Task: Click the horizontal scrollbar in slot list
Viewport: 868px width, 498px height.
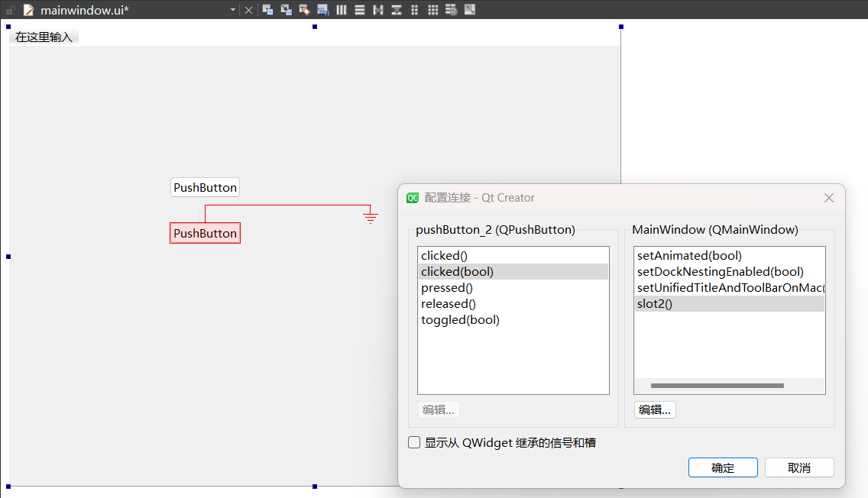Action: pos(717,386)
